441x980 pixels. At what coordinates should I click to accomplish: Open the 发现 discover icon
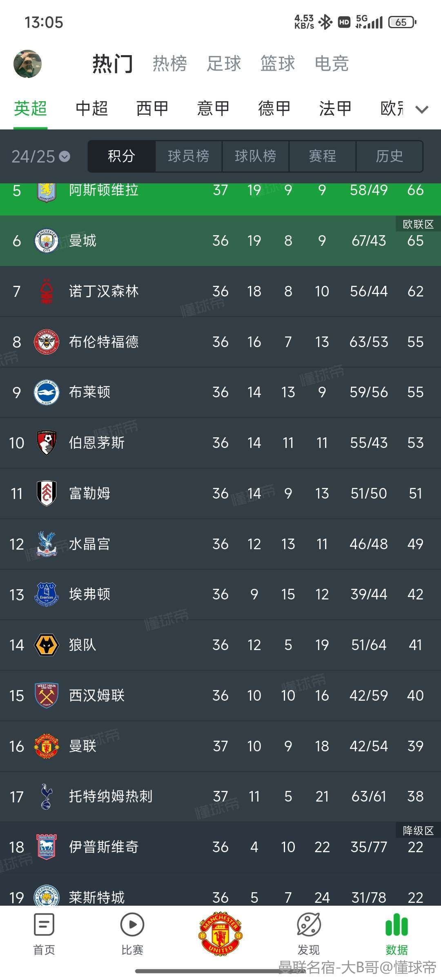coord(309,924)
